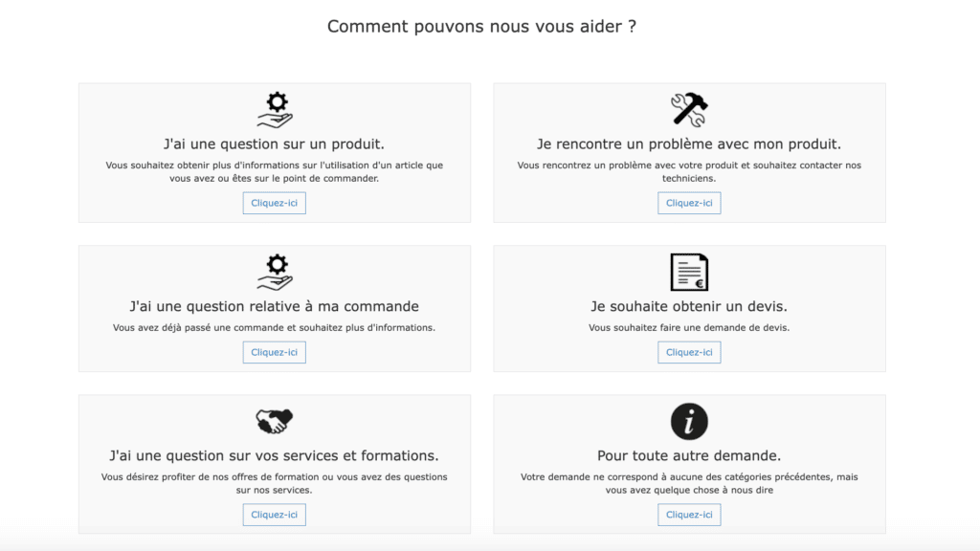This screenshot has width=980, height=551.
Task: Select heading "Je rencontre un problème avec mon produit."
Action: (689, 144)
